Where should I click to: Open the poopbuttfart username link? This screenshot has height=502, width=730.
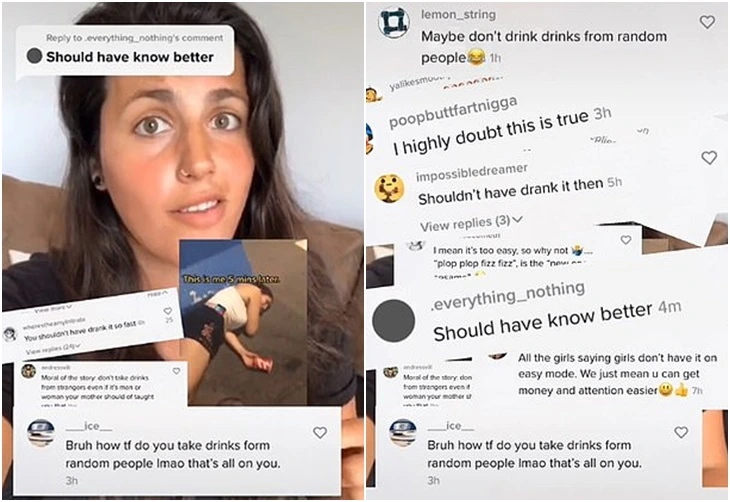point(453,113)
